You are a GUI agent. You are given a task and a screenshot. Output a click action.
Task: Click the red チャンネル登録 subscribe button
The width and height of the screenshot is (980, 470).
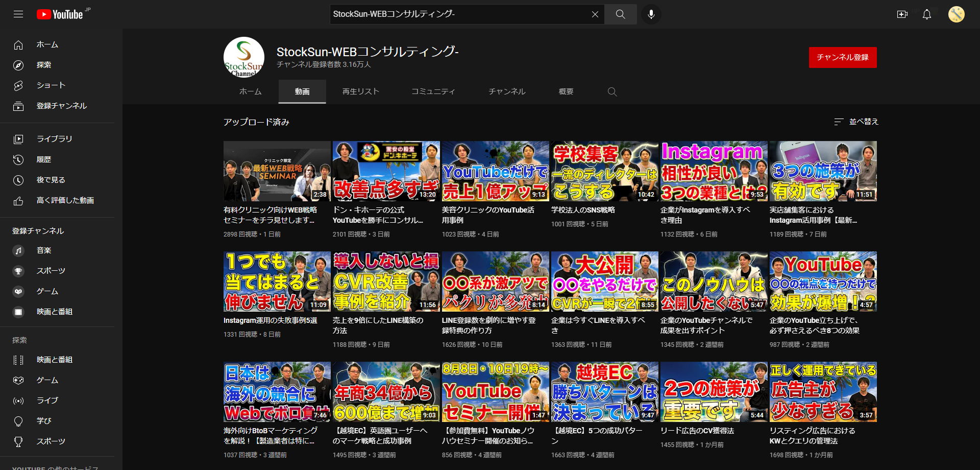pyautogui.click(x=842, y=57)
